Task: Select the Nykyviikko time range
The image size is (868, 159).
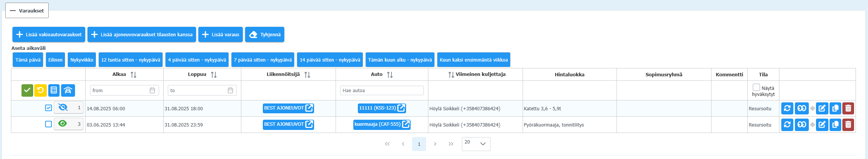Action: coord(82,60)
